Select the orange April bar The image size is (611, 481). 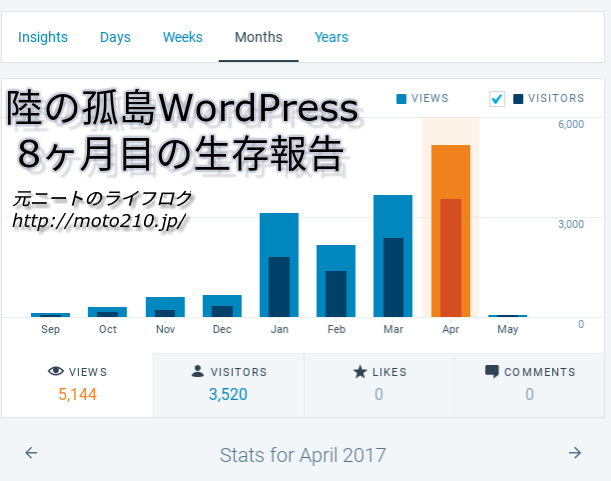450,231
